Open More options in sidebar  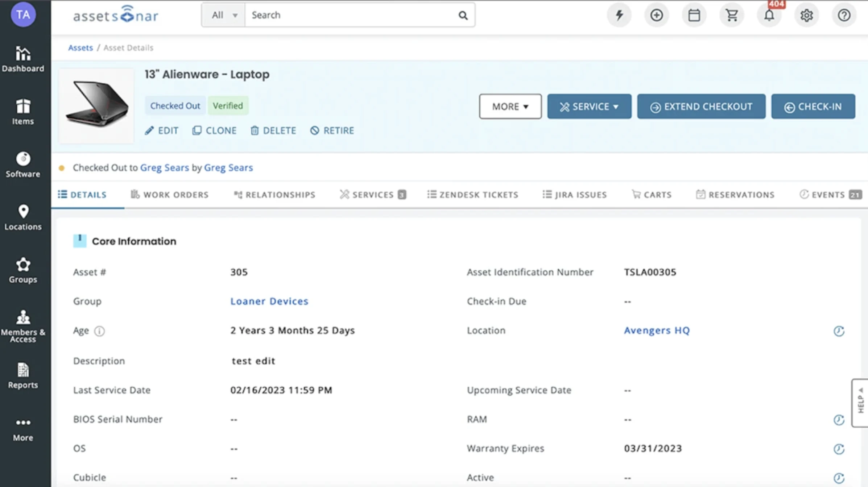tap(23, 430)
